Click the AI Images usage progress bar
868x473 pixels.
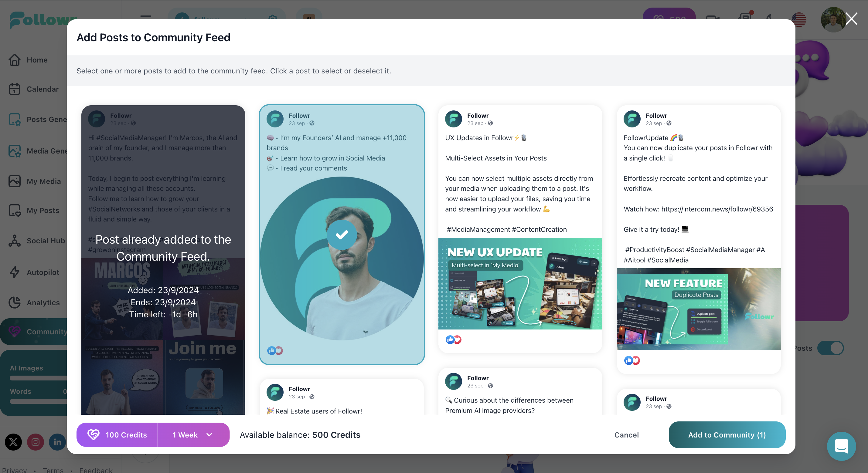pos(39,378)
